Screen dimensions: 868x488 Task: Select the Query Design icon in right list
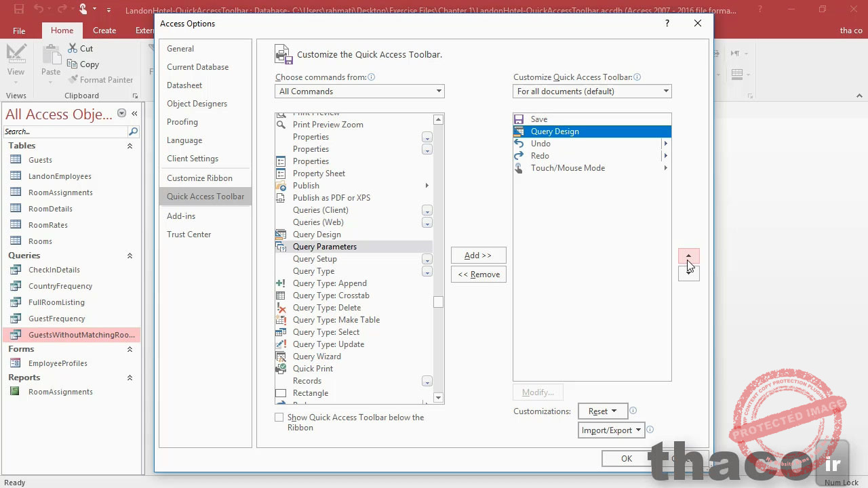519,131
